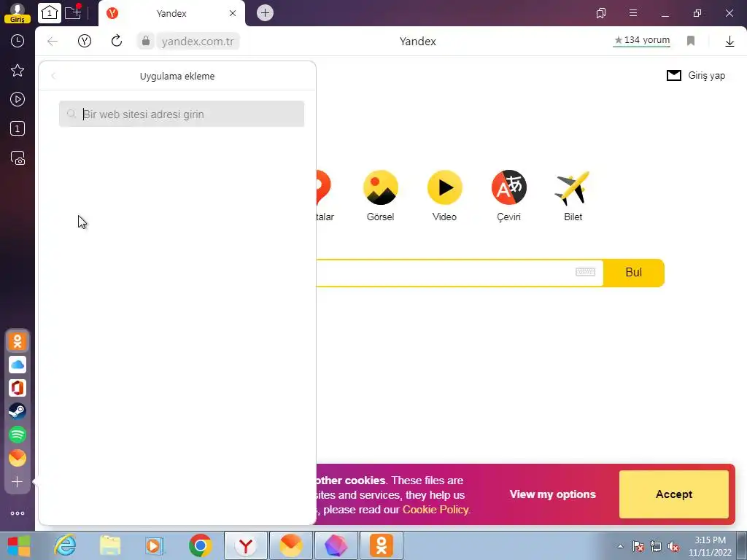Click View my options
The width and height of the screenshot is (747, 560).
point(553,494)
